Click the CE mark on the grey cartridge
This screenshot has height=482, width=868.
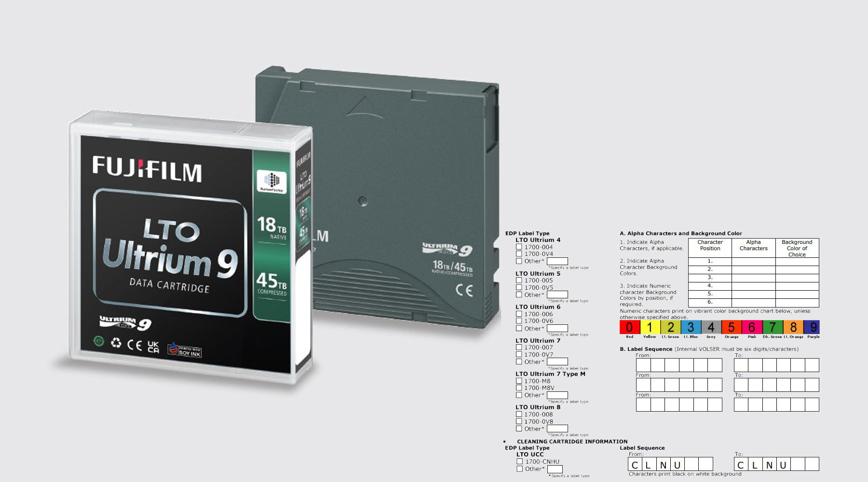[464, 290]
